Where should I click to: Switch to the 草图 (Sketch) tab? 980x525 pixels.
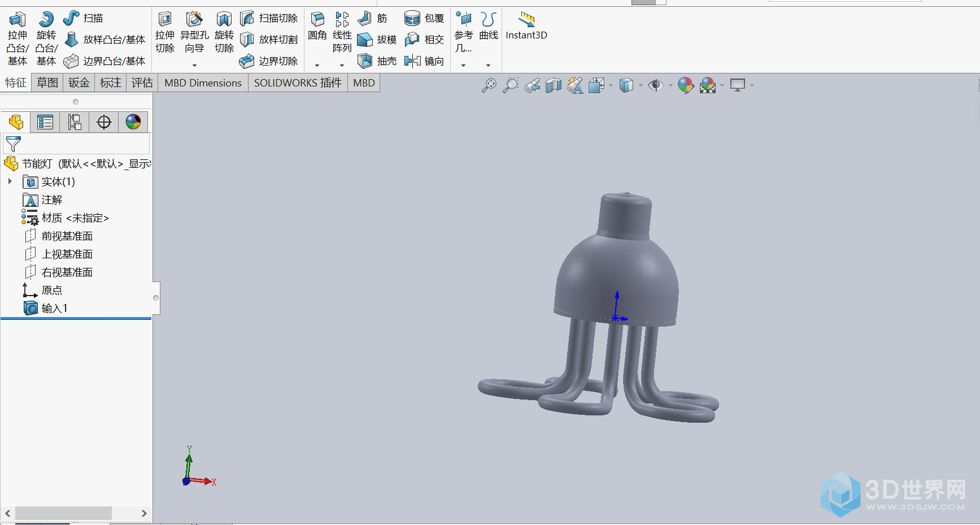click(x=47, y=83)
